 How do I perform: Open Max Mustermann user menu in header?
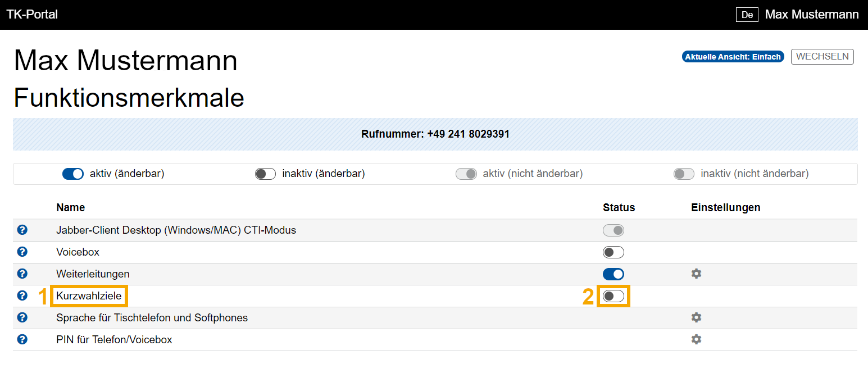[x=811, y=15]
